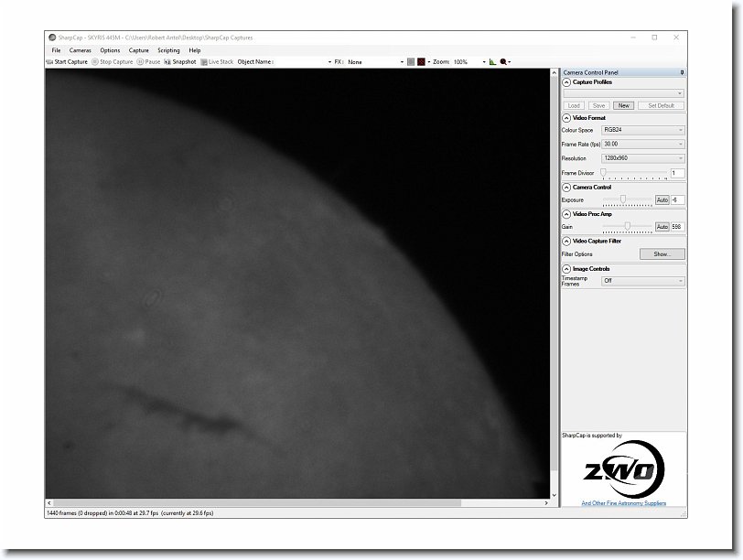This screenshot has height=560, width=743.
Task: Open the Capture menu
Action: [139, 50]
